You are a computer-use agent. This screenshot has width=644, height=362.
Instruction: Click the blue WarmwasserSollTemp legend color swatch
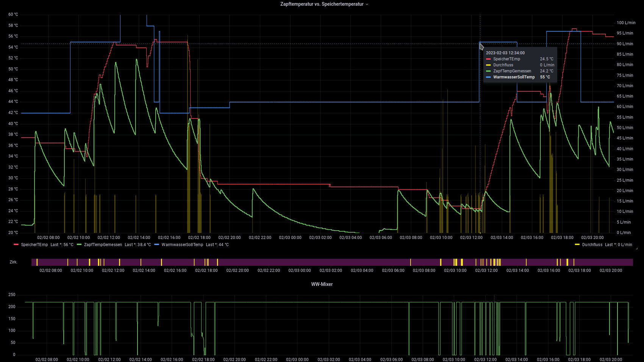157,245
